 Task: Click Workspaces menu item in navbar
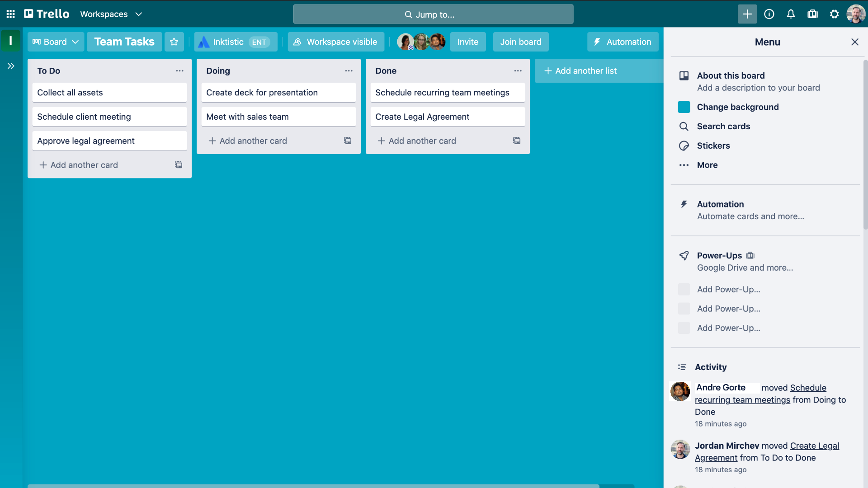point(111,14)
